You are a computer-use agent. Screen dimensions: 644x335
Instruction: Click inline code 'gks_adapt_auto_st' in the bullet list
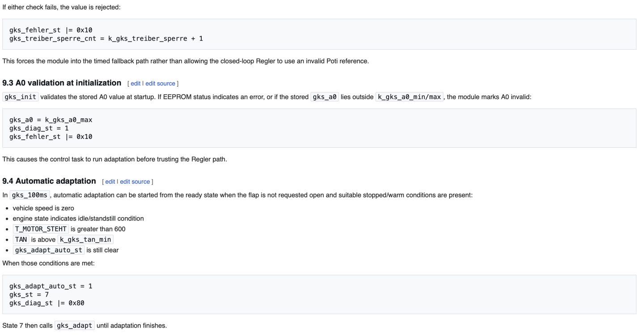point(48,250)
